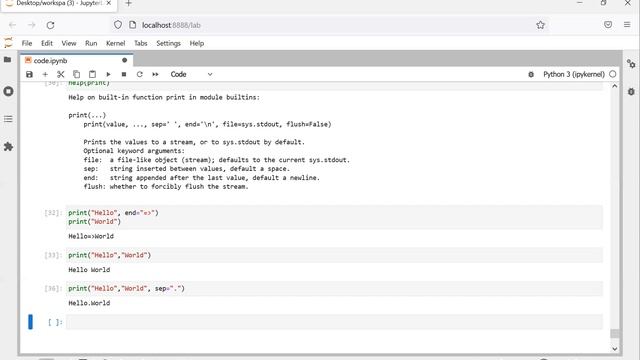The width and height of the screenshot is (640, 360).
Task: Open the Settings menu
Action: pyautogui.click(x=168, y=43)
